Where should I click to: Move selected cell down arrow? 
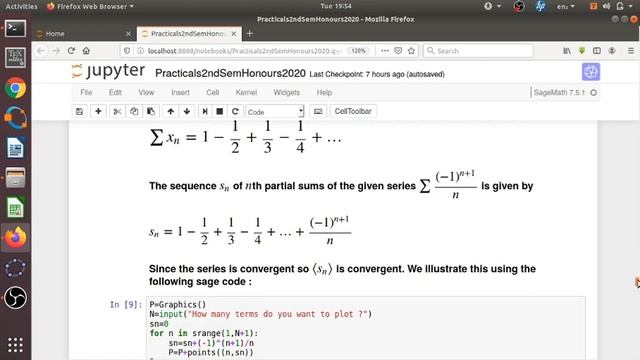click(x=187, y=111)
